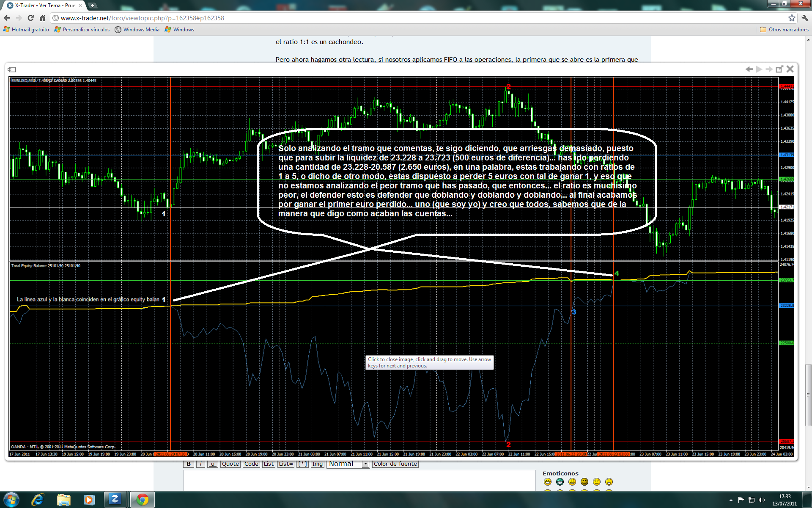
Task: Toggle bold B formatting button
Action: [x=189, y=464]
